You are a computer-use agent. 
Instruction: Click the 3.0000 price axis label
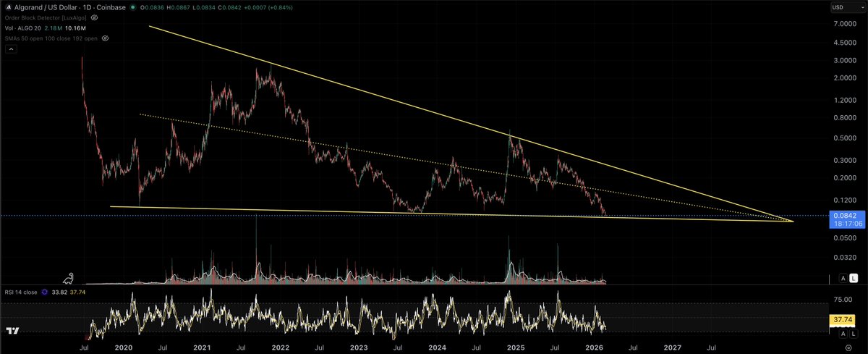[x=845, y=61]
